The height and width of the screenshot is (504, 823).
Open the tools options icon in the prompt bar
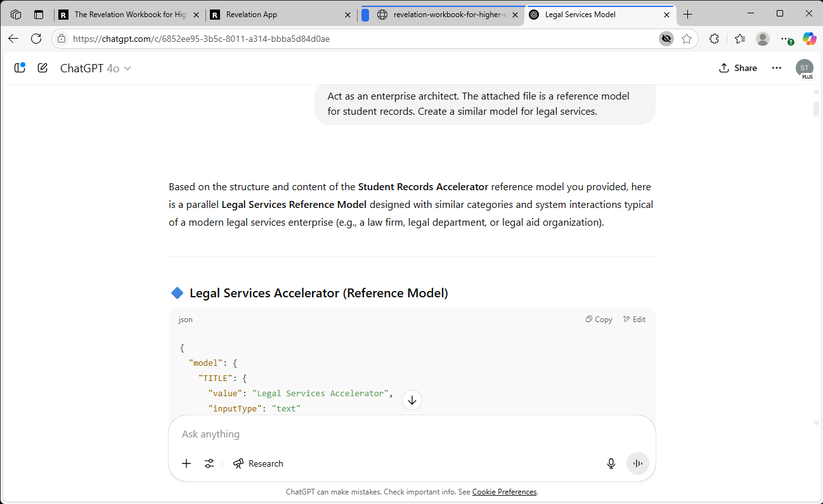[209, 463]
